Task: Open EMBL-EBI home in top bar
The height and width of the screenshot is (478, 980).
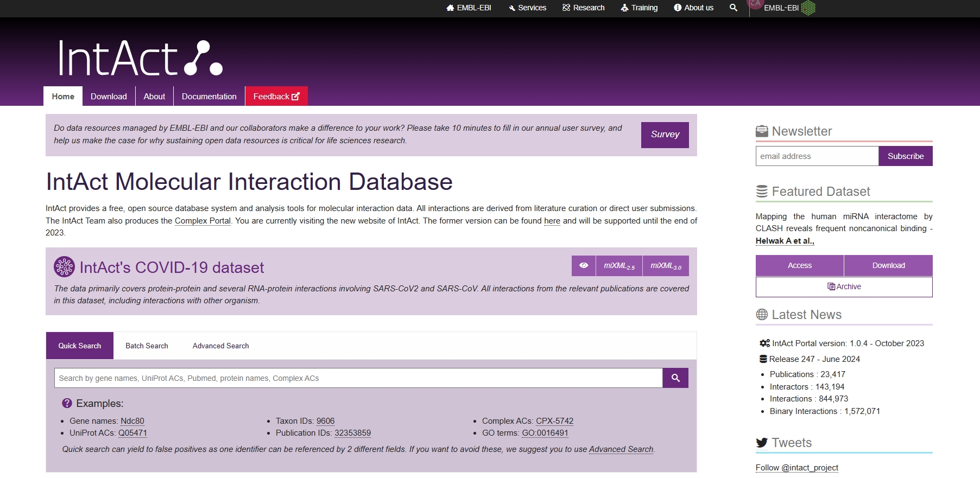Action: (x=469, y=8)
